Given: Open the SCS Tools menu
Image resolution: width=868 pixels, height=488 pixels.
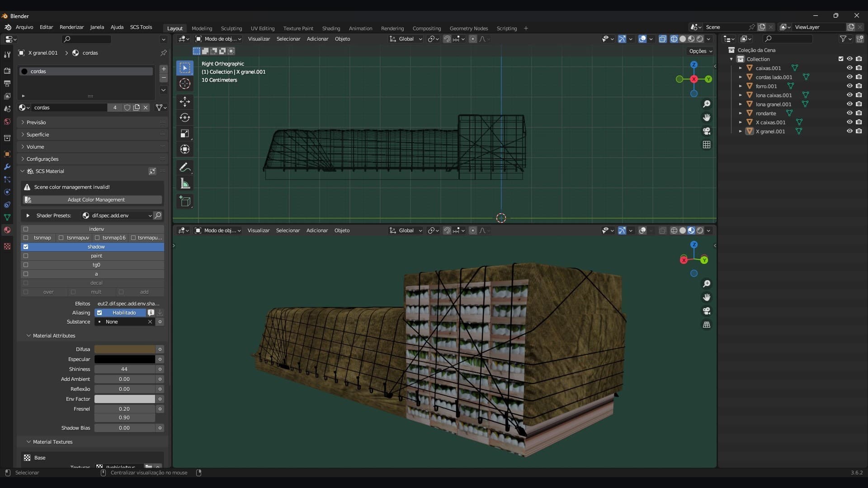Looking at the screenshot, I should click(141, 27).
